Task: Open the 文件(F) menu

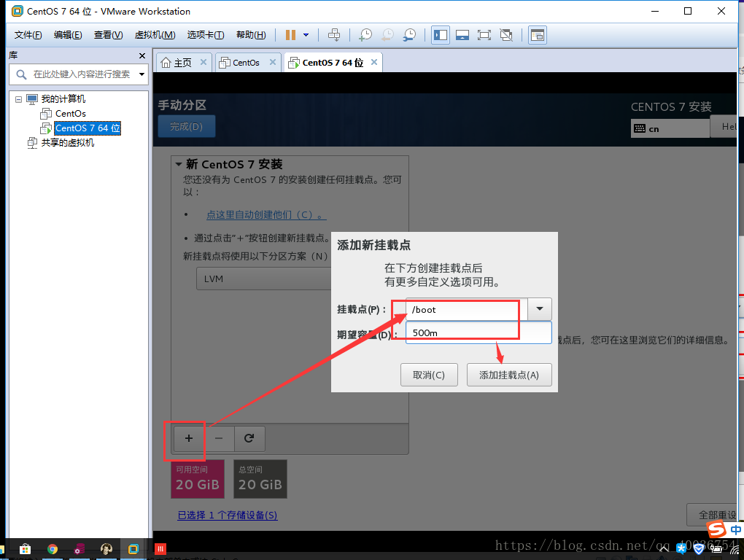Action: pos(28,35)
